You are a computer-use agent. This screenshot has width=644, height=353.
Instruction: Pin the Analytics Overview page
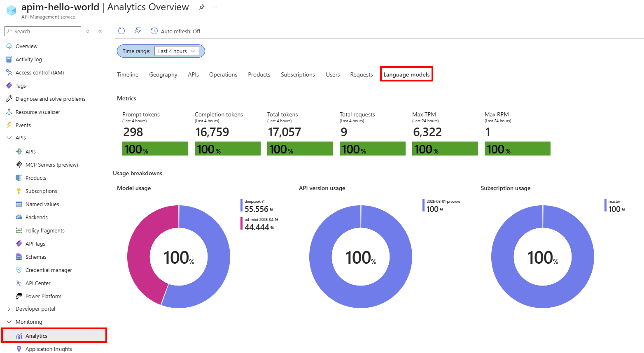click(x=201, y=7)
